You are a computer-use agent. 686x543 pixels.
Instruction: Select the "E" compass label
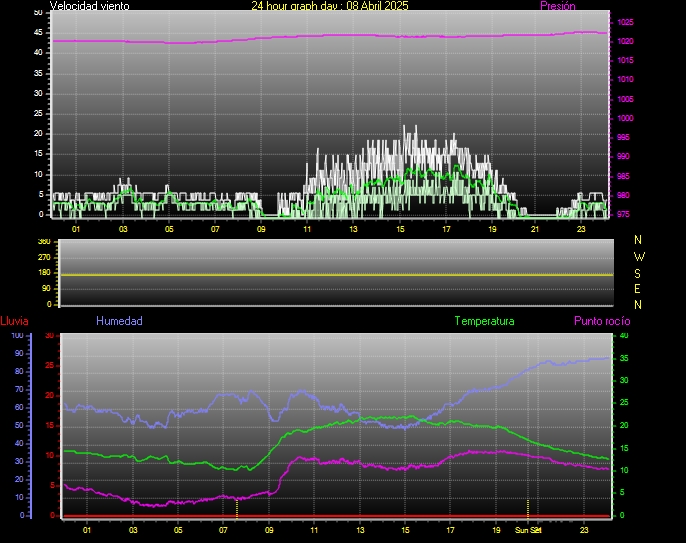pyautogui.click(x=637, y=289)
